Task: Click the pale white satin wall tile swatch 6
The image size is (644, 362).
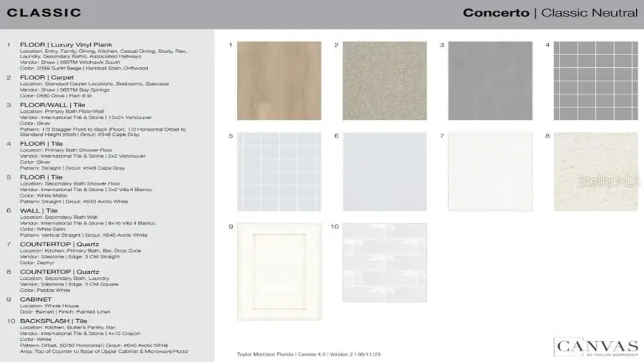Action: [x=384, y=172]
